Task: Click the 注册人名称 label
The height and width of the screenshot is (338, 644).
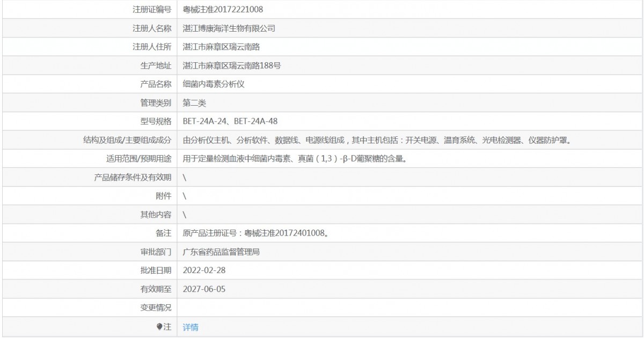Action: tap(152, 28)
